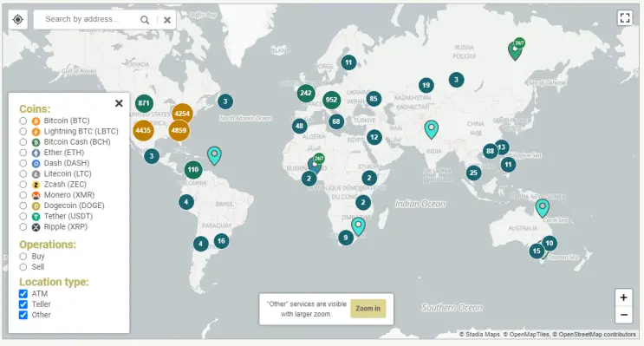
Task: Choose the Buy operation
Action: 23,257
